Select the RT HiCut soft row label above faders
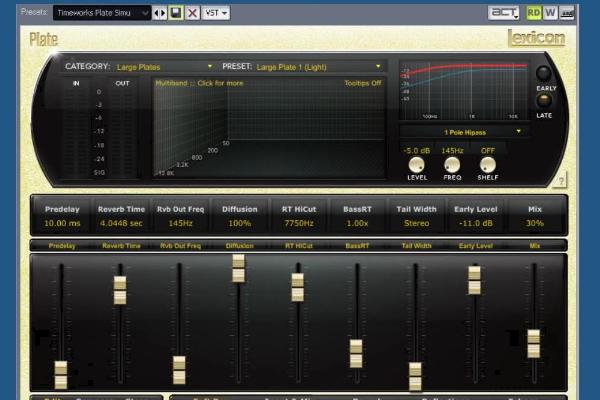 (299, 246)
